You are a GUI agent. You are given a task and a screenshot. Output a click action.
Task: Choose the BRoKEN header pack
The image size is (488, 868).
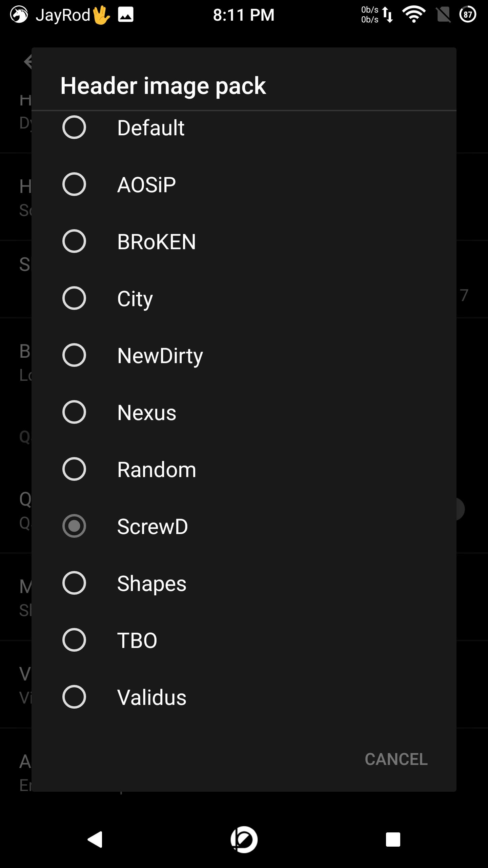click(244, 241)
